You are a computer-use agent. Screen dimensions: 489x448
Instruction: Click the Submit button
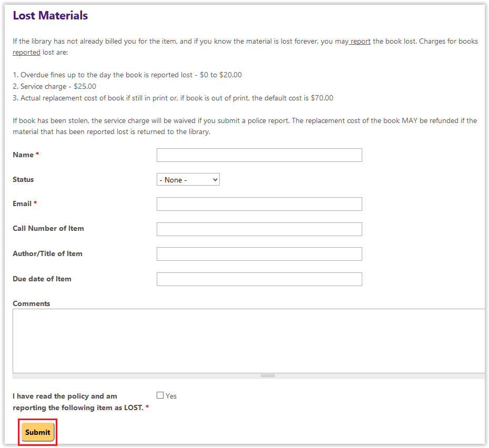pyautogui.click(x=37, y=432)
